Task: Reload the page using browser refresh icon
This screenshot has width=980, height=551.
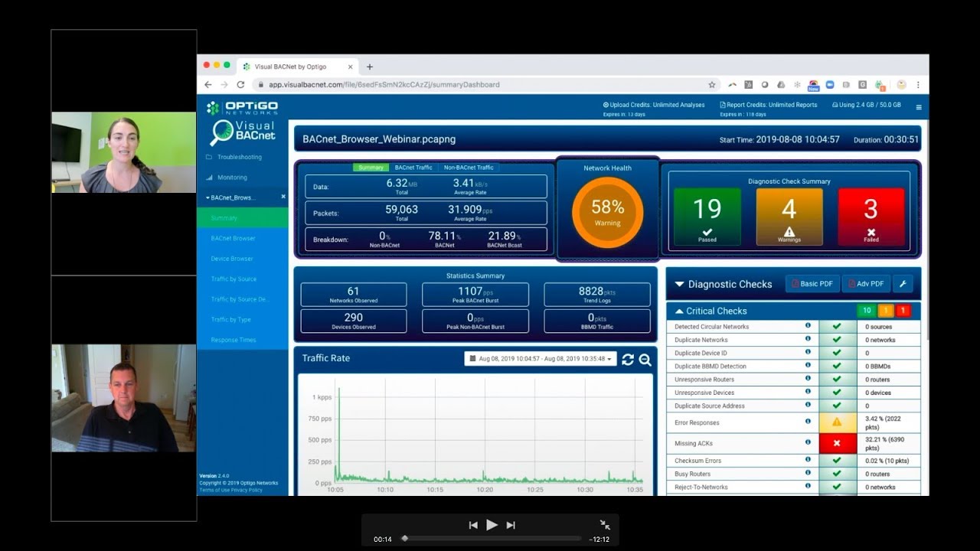Action: [240, 85]
